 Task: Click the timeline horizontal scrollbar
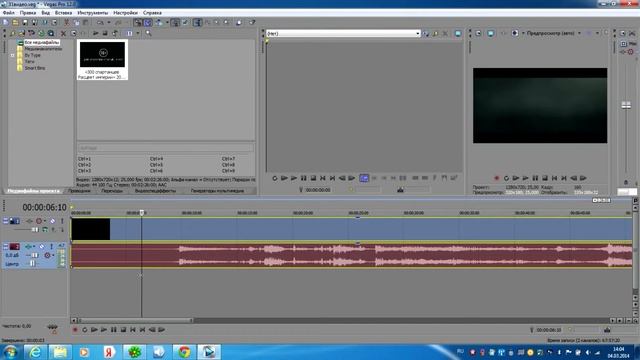[136, 320]
